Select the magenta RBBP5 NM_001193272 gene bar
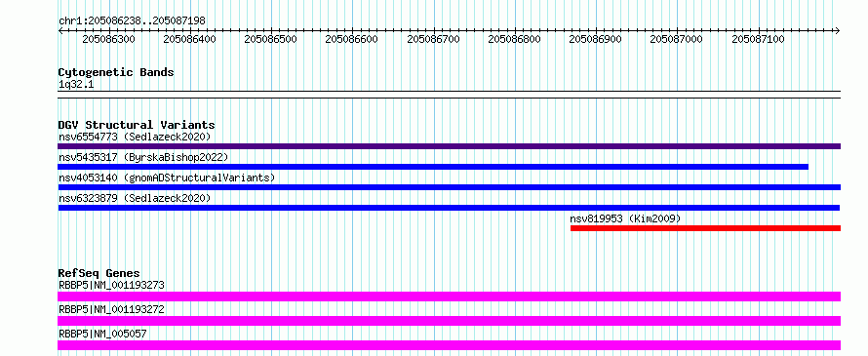This screenshot has width=868, height=356. tap(449, 321)
